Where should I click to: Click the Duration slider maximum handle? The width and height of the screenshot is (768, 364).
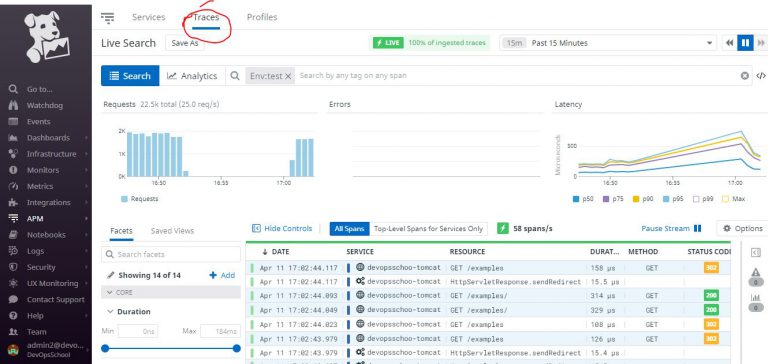(237, 348)
